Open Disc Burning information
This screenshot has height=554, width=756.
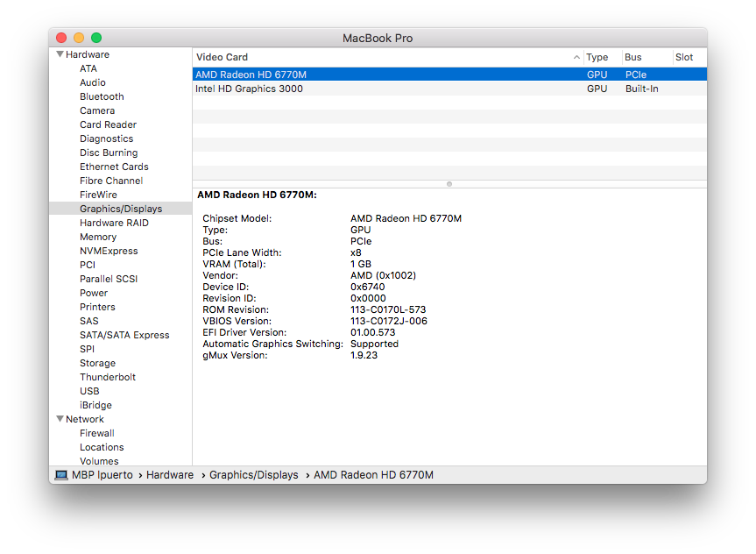109,153
